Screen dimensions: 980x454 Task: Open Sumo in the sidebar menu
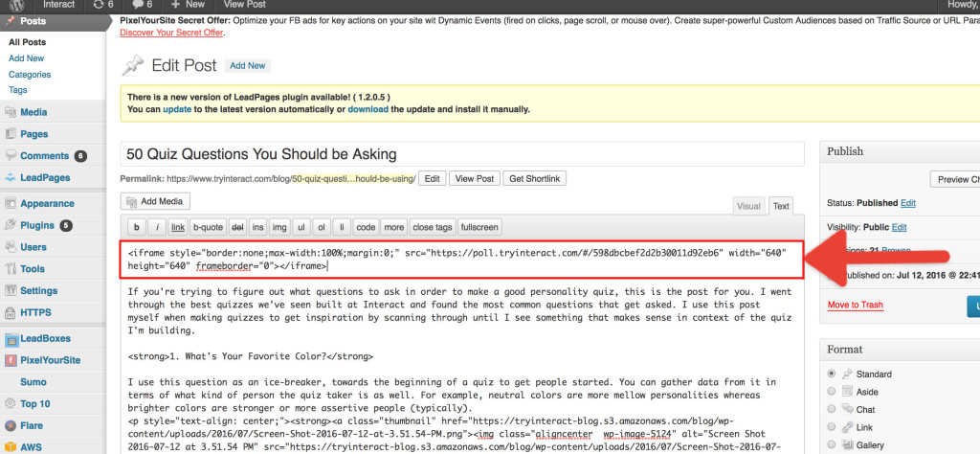33,382
